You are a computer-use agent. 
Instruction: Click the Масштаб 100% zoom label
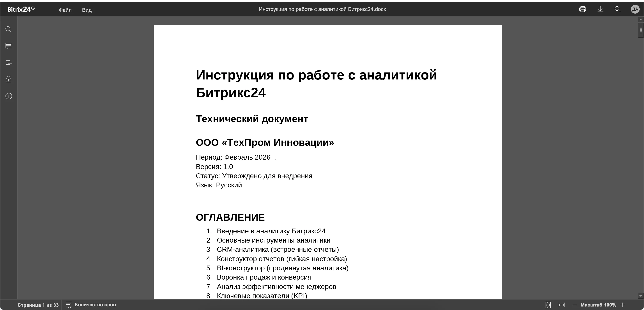pyautogui.click(x=598, y=305)
